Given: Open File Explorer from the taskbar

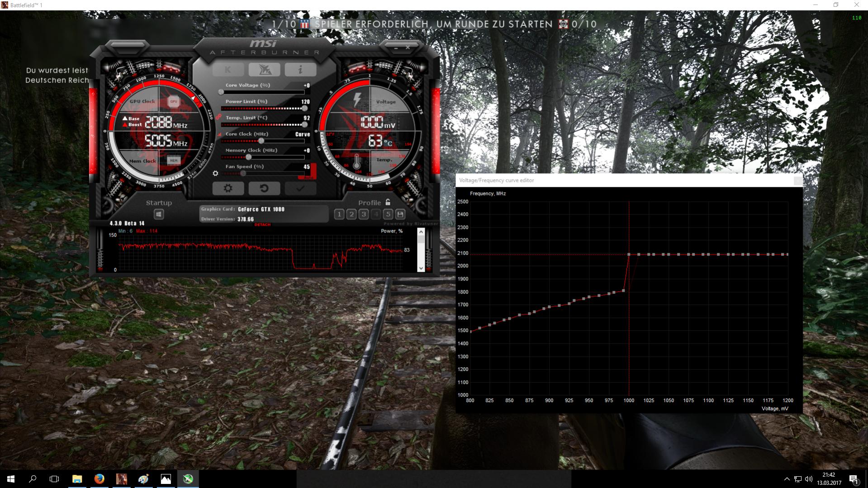Looking at the screenshot, I should pyautogui.click(x=77, y=479).
